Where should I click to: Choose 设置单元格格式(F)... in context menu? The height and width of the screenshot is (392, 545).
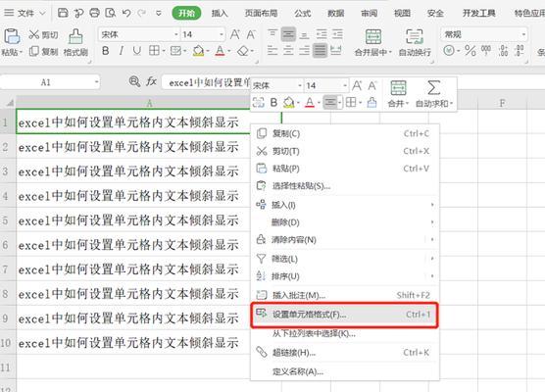pos(344,315)
